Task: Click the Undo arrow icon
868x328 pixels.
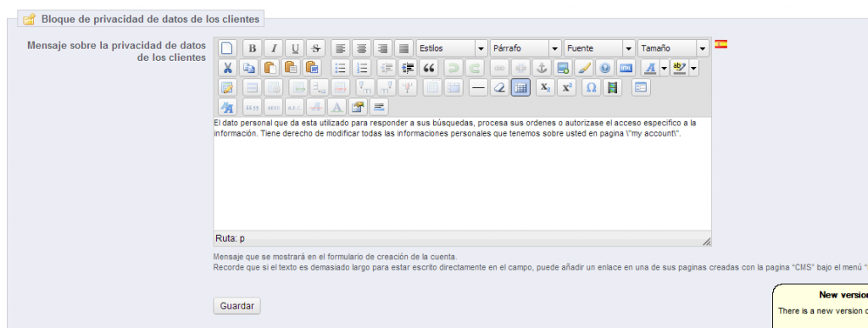Action: 453,68
